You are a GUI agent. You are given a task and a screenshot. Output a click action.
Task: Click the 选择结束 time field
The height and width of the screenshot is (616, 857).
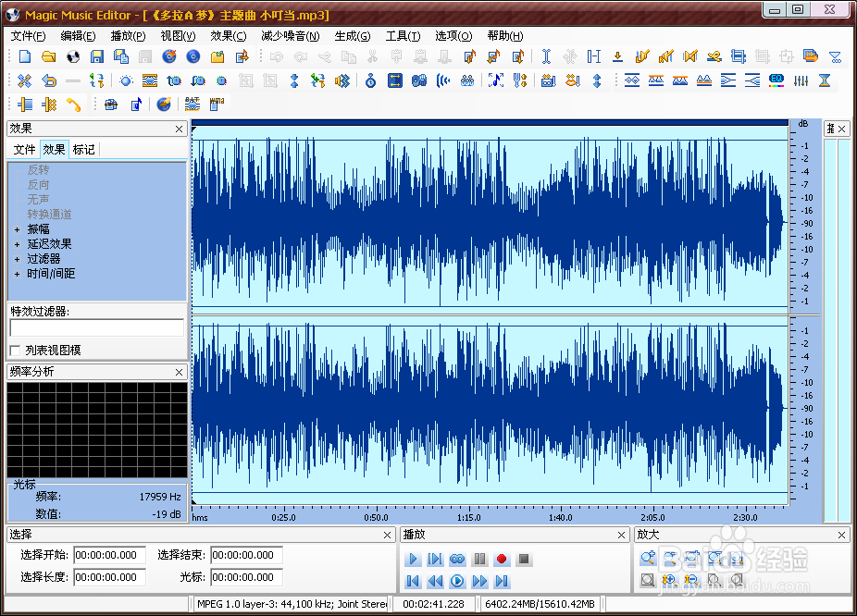(246, 555)
